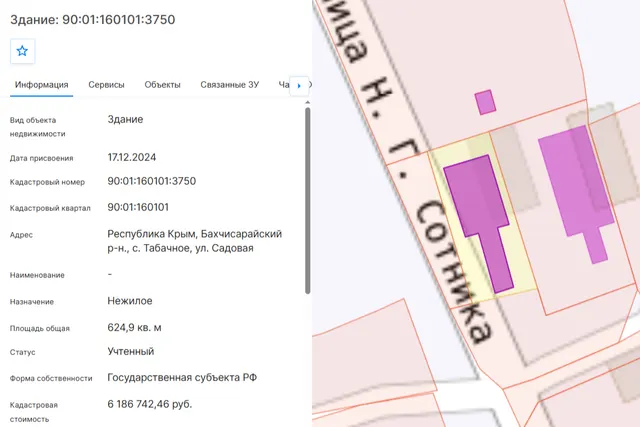Select cadastral number value 90:01:160101:3750 in table
Screen dimensions: 640x427
152,181
